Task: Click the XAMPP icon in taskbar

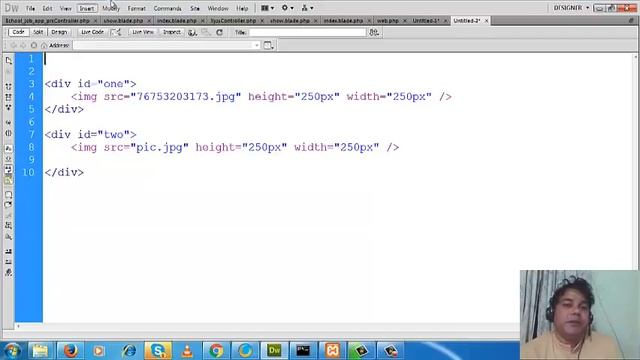Action: [x=332, y=351]
